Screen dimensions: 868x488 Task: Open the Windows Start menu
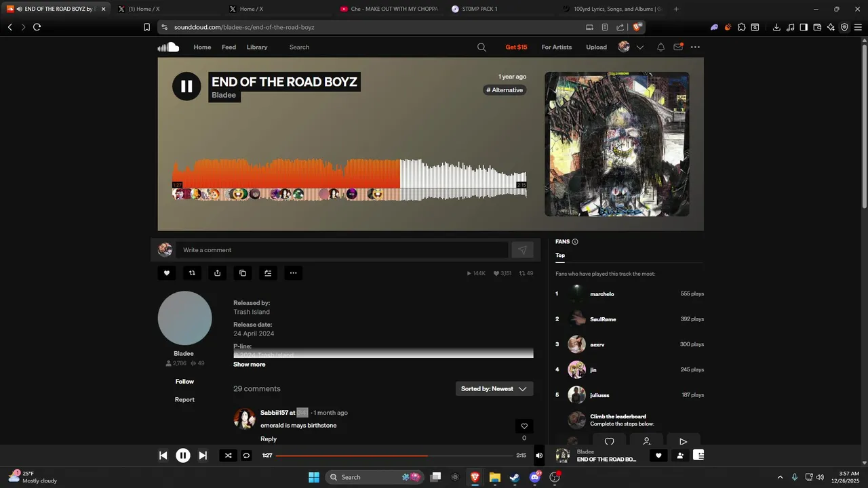pos(314,477)
